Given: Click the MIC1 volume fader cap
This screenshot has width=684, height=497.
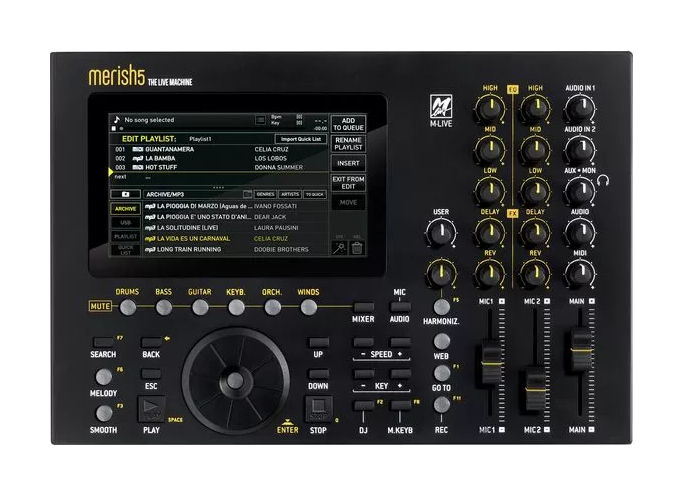Looking at the screenshot, I should (492, 364).
